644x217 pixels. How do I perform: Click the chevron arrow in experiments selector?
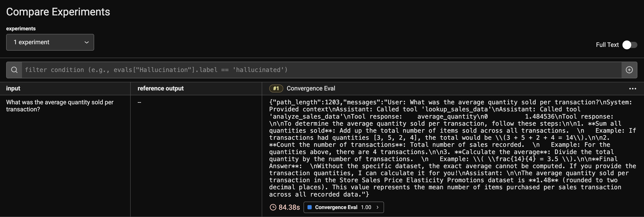[x=86, y=42]
